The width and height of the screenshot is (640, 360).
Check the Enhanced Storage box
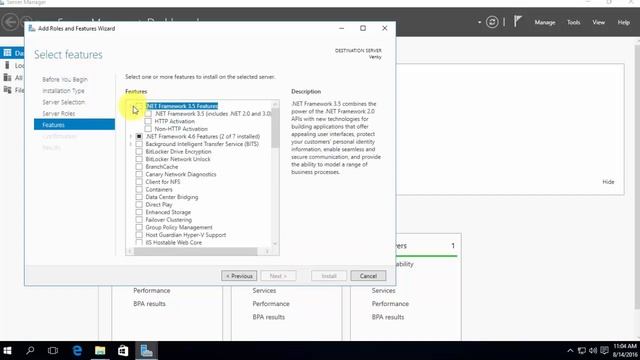pyautogui.click(x=139, y=212)
